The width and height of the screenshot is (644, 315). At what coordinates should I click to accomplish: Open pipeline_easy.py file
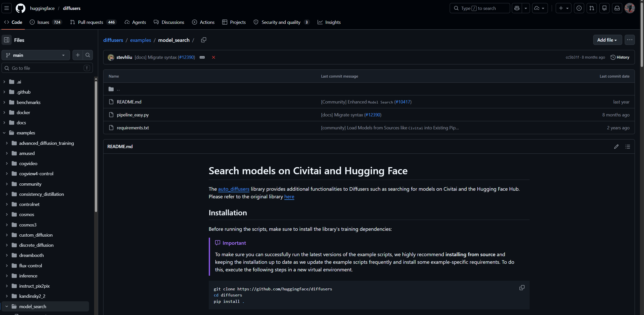click(x=133, y=115)
